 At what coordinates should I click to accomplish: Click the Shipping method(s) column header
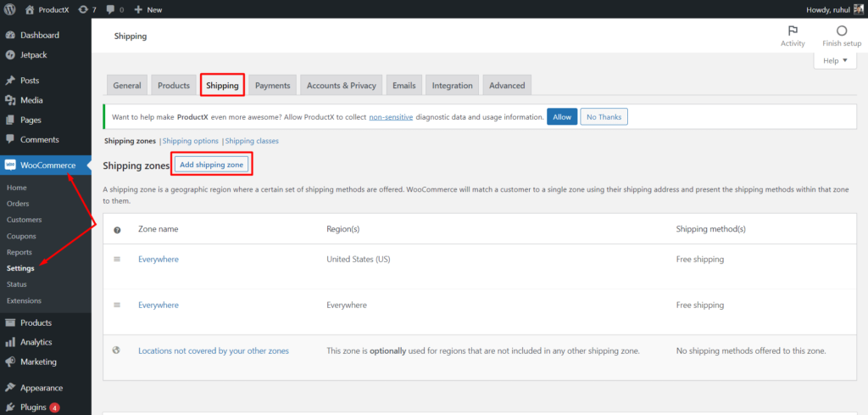click(x=711, y=229)
